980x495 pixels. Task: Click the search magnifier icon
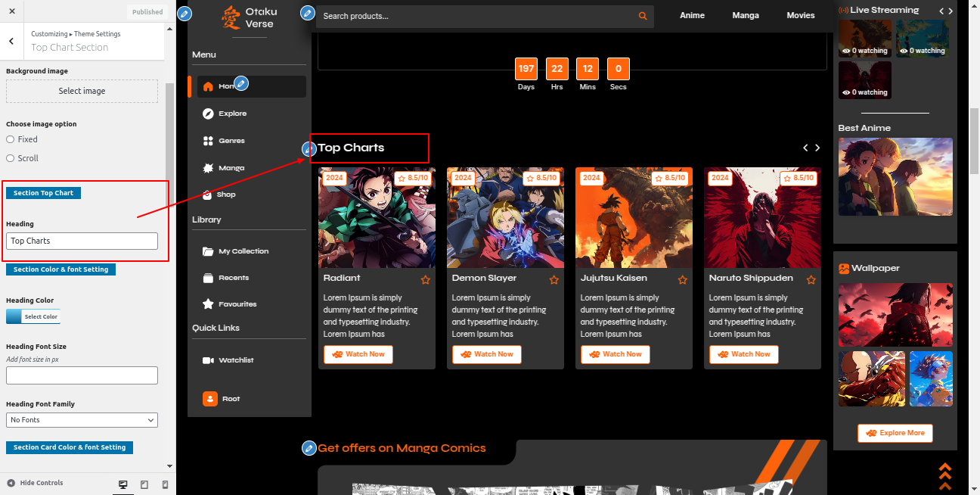643,16
